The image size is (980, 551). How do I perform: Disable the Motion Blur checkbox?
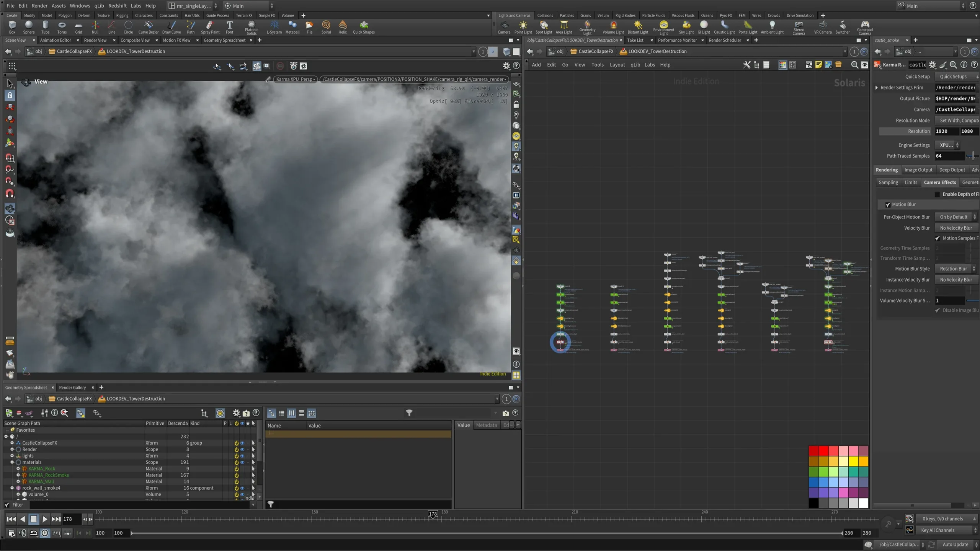(x=889, y=204)
